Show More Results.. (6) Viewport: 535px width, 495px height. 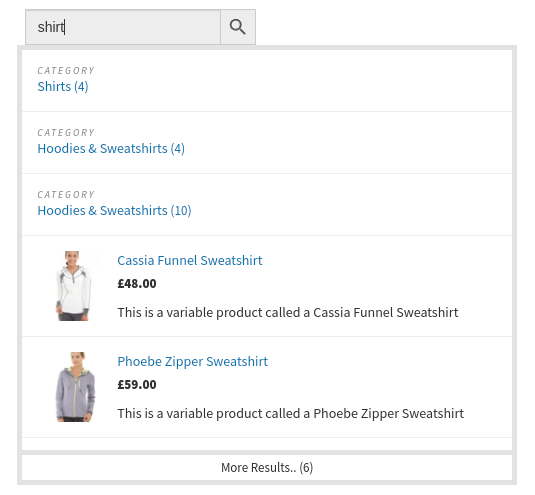coord(267,468)
